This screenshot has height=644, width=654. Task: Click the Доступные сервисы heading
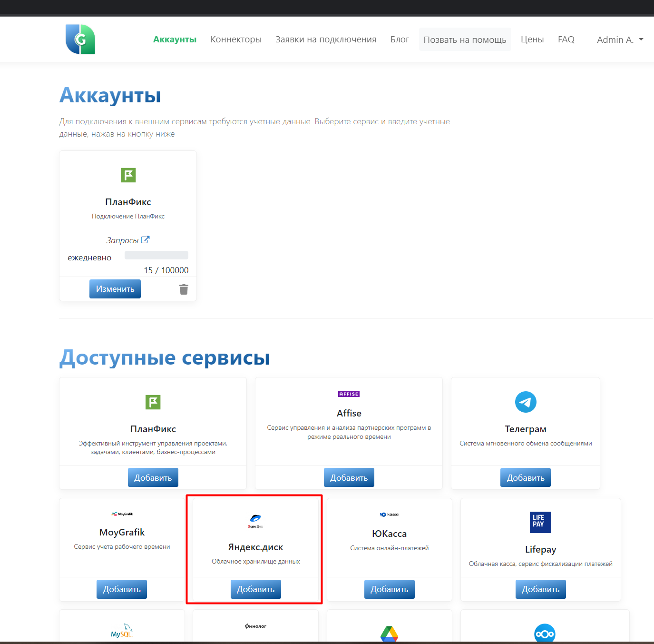pyautogui.click(x=165, y=357)
